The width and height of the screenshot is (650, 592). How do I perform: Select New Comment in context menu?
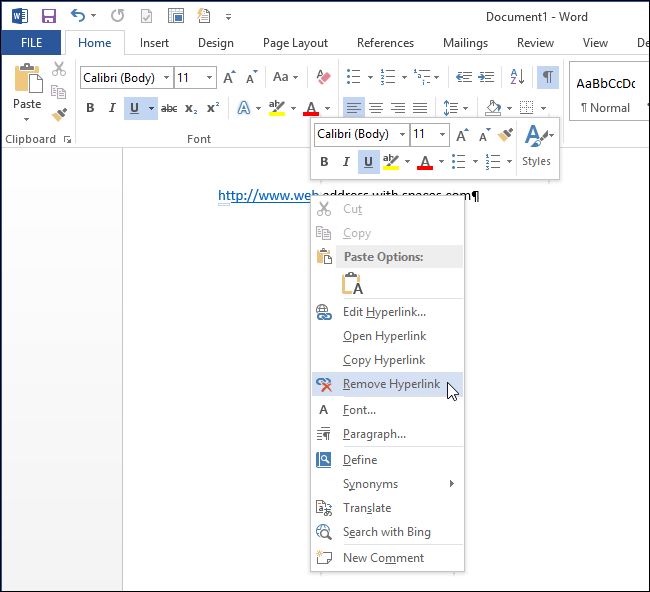(387, 558)
